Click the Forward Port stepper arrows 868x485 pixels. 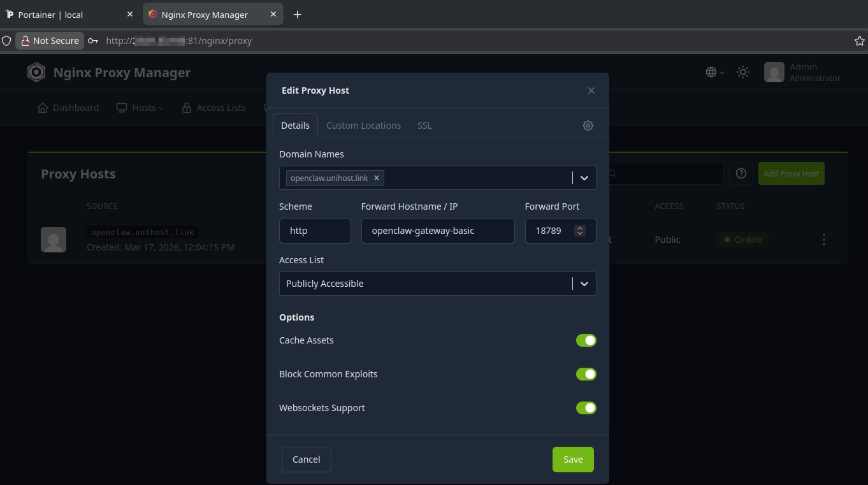click(x=580, y=231)
